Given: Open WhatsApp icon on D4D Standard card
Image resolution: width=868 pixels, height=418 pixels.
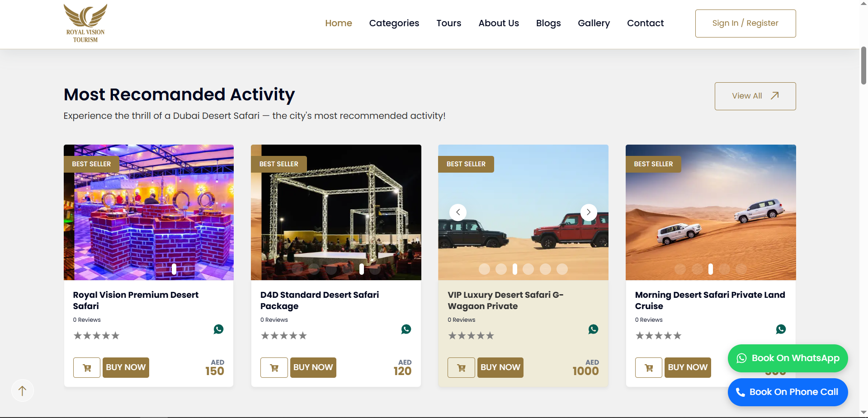Looking at the screenshot, I should click(x=406, y=329).
